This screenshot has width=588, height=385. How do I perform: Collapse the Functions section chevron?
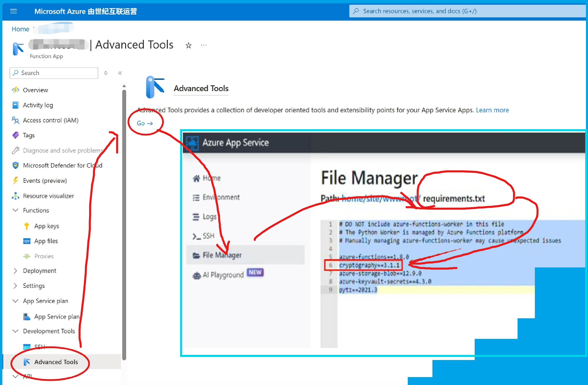click(x=16, y=210)
